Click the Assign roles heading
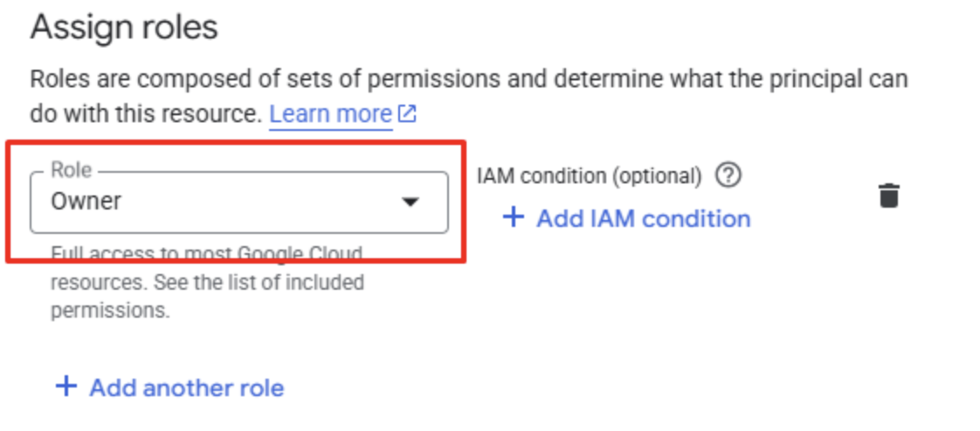Viewport: 980px width, 431px height. [124, 28]
